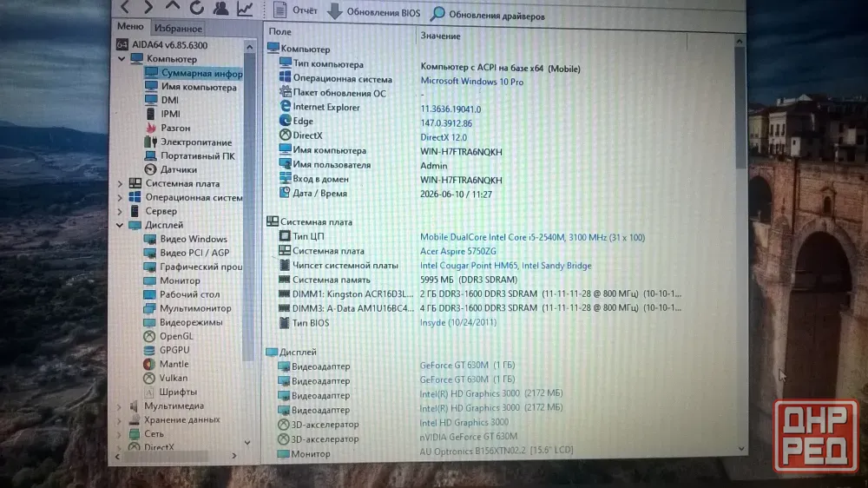Screen dimensions: 868x488
Task: Expand the Сервер tree node
Action: point(120,211)
